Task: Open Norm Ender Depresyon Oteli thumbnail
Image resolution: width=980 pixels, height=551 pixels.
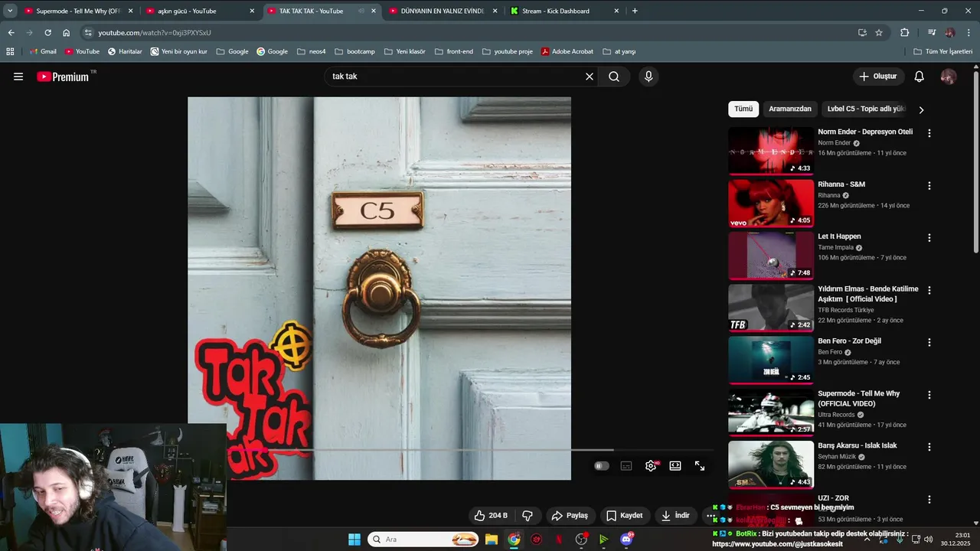Action: coord(771,150)
